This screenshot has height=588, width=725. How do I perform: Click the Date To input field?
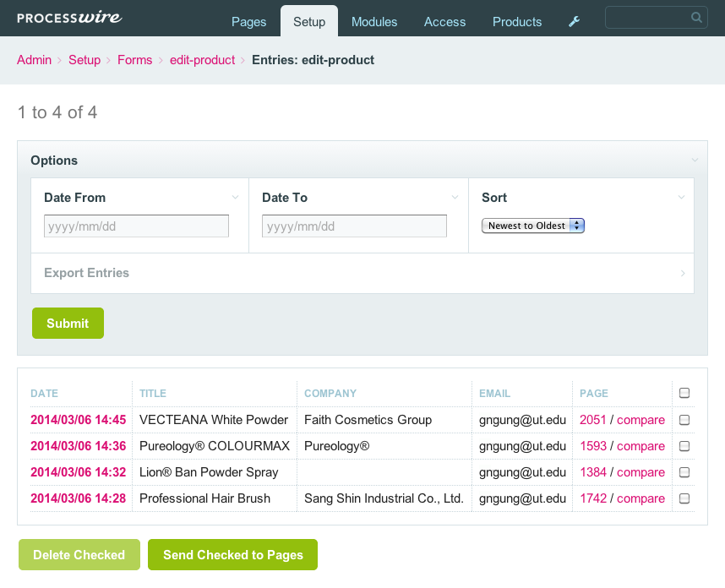[x=354, y=226]
